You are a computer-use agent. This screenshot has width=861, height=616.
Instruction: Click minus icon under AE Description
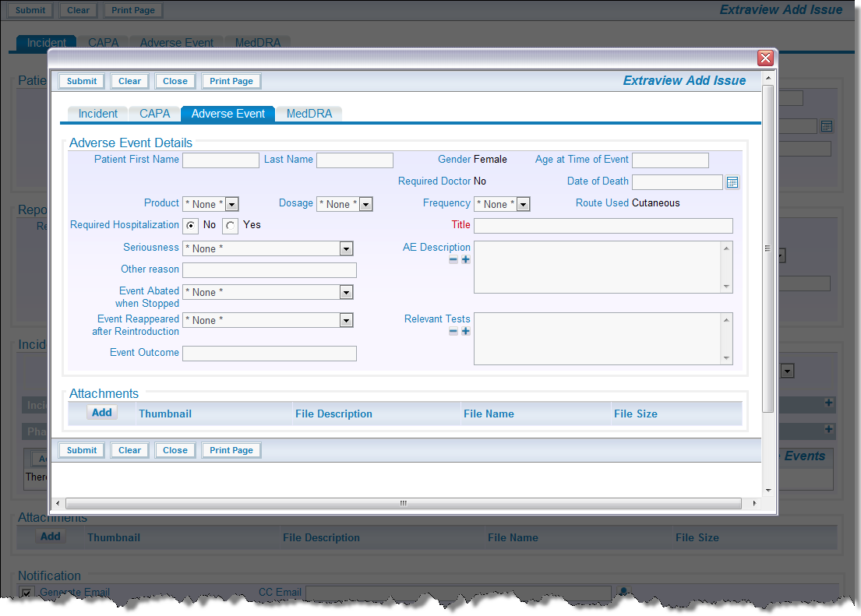453,259
